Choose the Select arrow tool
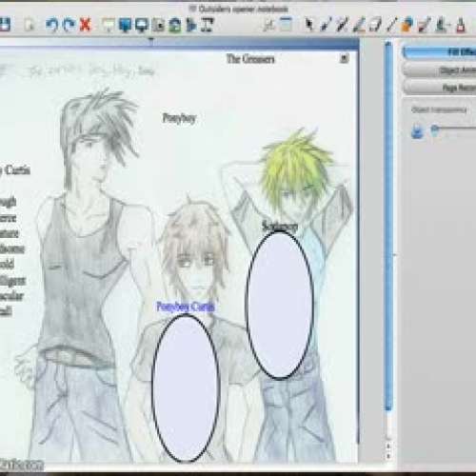Screen dimensions: 476x476 pos(308,25)
